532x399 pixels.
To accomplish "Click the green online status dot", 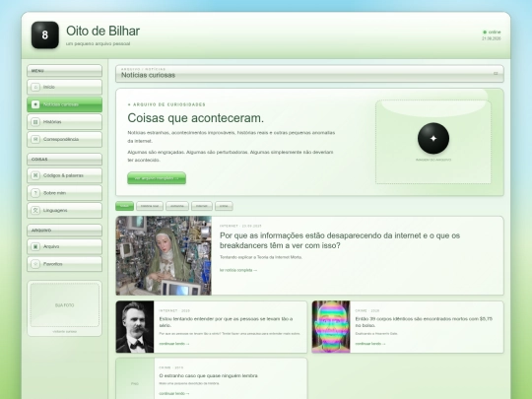I will pos(485,32).
